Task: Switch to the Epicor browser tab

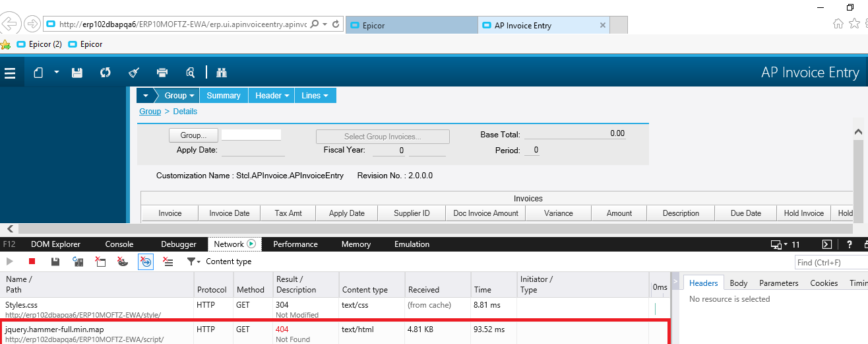Action: coord(411,26)
